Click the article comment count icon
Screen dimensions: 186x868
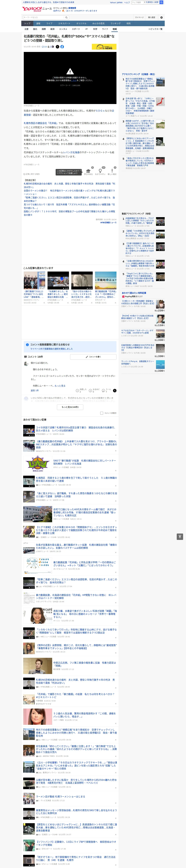[44, 47]
